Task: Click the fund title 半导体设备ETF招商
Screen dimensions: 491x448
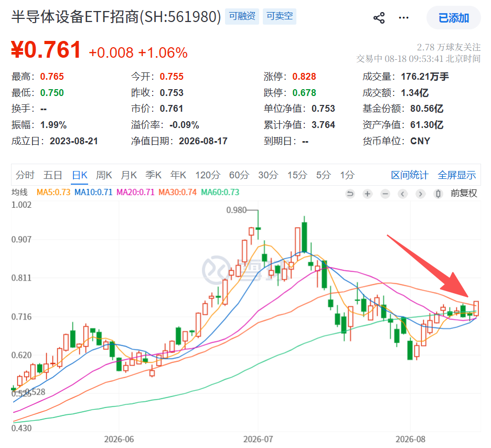Action: click(75, 17)
